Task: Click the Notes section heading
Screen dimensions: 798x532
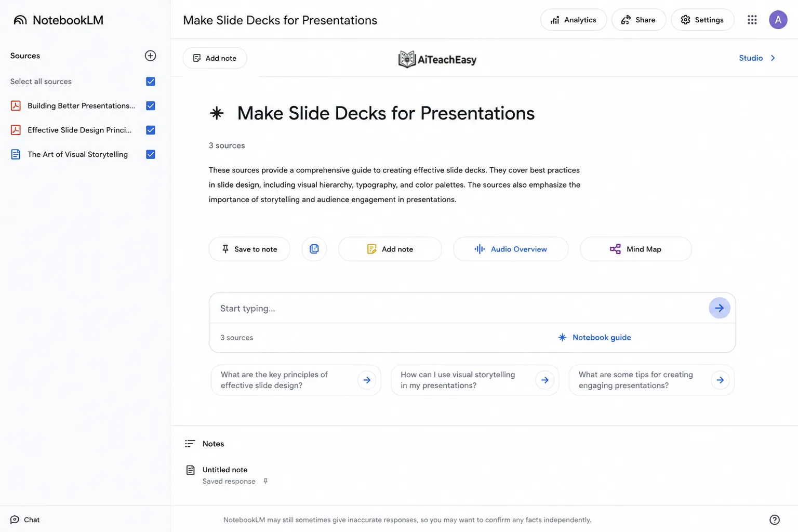Action: coord(213,444)
